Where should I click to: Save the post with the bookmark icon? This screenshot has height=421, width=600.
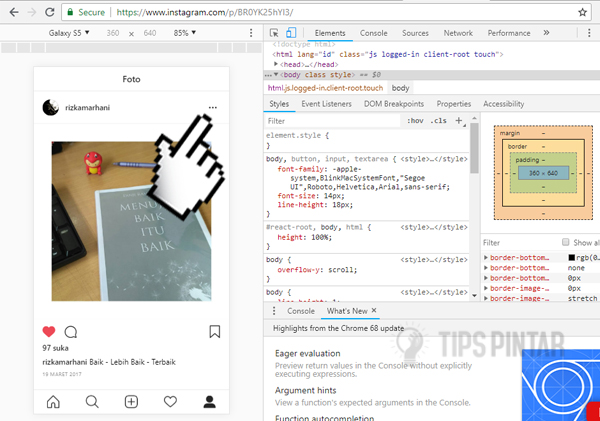[215, 331]
